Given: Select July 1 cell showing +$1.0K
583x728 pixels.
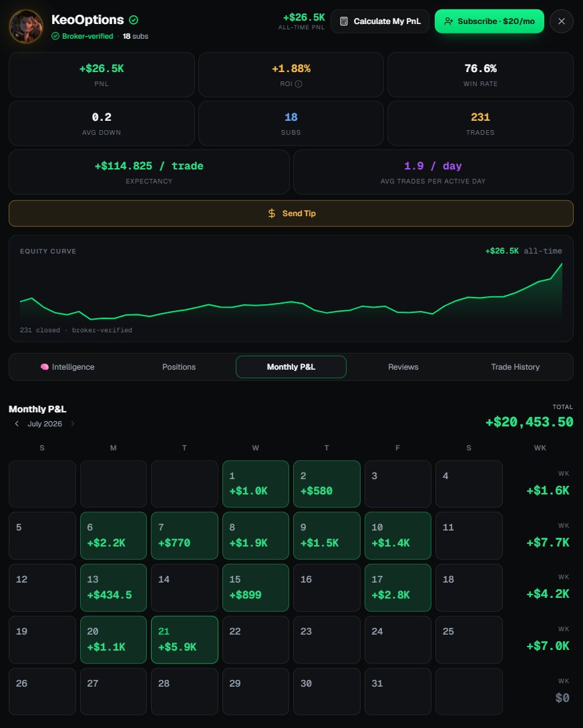Looking at the screenshot, I should (256, 484).
